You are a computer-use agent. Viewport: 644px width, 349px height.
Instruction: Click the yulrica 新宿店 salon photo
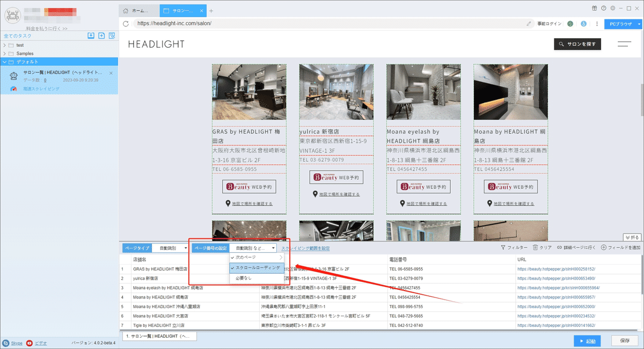pyautogui.click(x=336, y=92)
